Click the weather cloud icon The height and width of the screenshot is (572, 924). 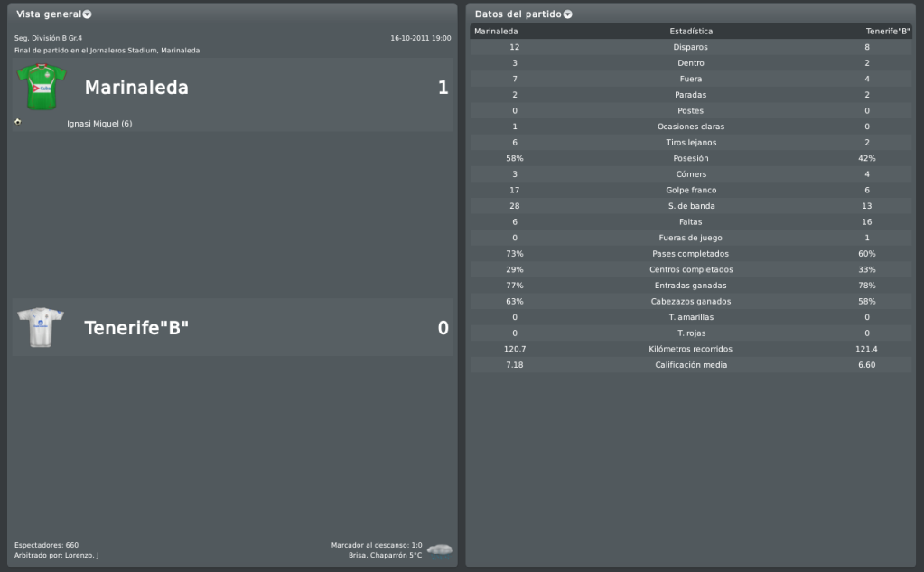pyautogui.click(x=440, y=549)
